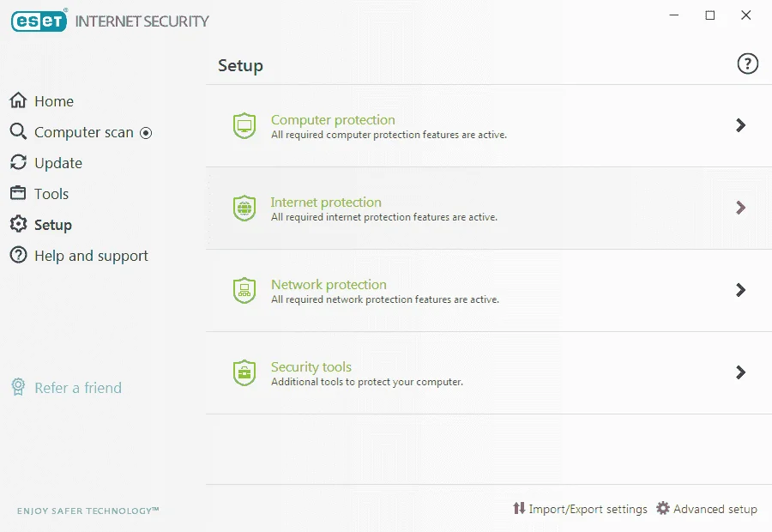Open the Refer a friend link
The image size is (772, 532).
coord(78,388)
